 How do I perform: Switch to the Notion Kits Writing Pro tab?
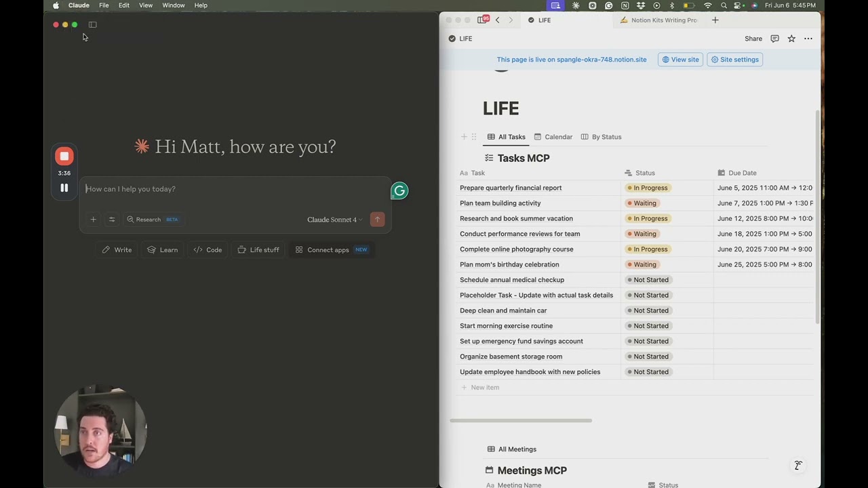658,20
